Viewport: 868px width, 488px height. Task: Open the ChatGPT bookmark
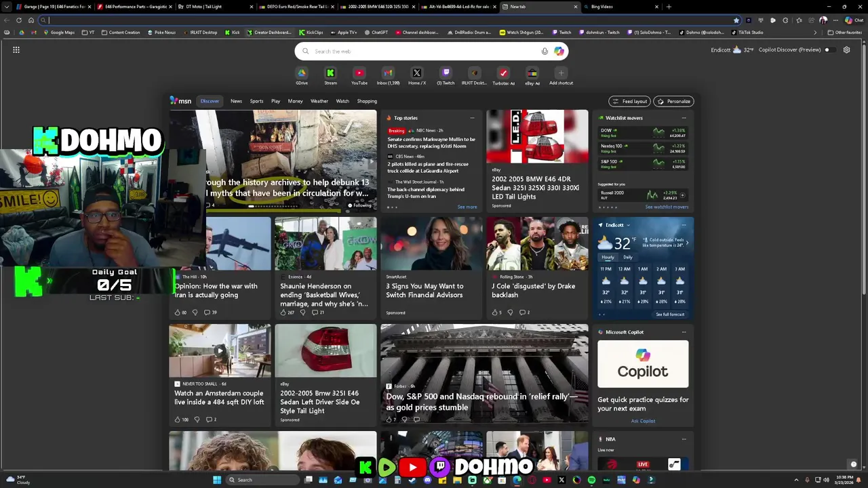[x=376, y=33]
